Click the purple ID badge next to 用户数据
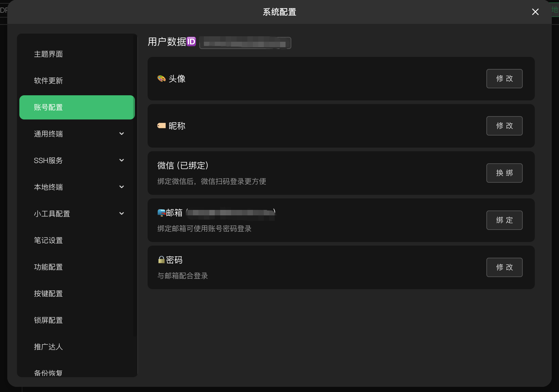 pos(191,42)
